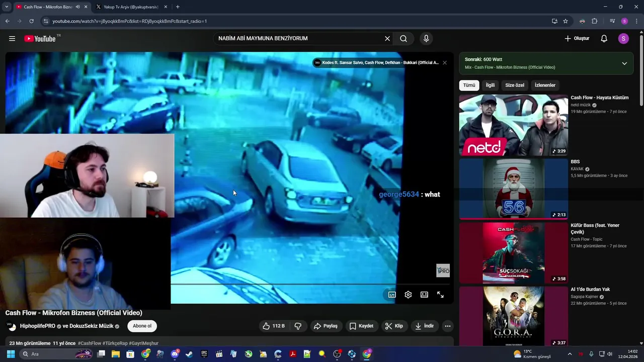Screen dimensions: 644x362
Task: Open Chrome profile S avatar
Action: pos(624,21)
